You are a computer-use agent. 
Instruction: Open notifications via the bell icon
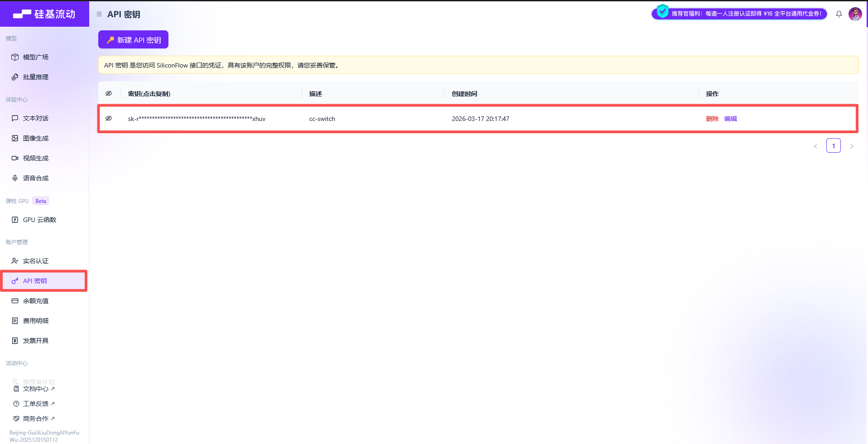click(x=839, y=14)
